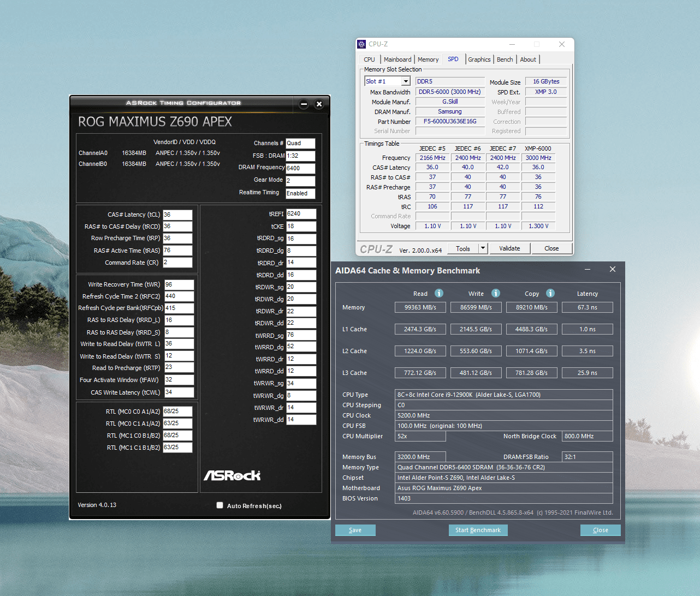Close the ASRock Timing Configurator window
This screenshot has width=700, height=596.
tap(319, 104)
